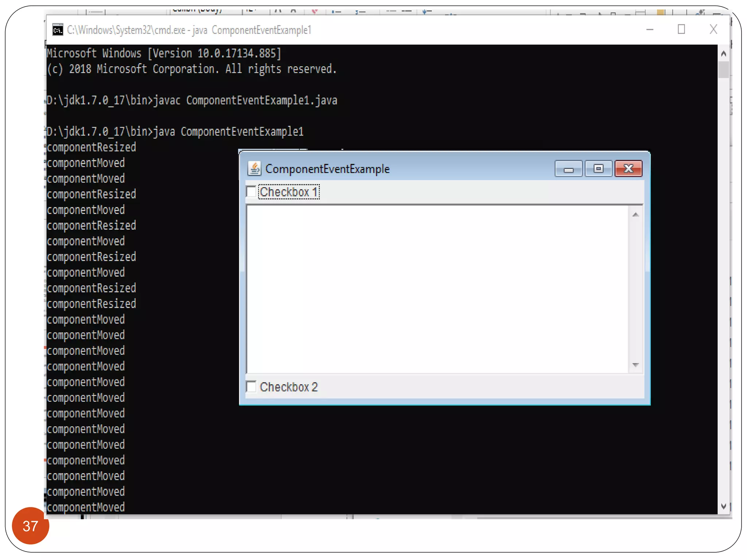Click the ComponentEventExample title bar text
The height and width of the screenshot is (560, 747).
pyautogui.click(x=327, y=169)
